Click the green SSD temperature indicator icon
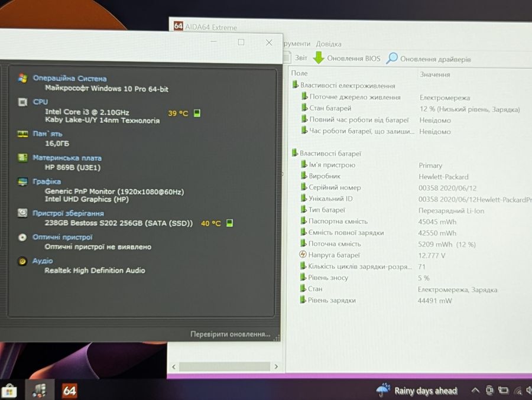 [230, 223]
